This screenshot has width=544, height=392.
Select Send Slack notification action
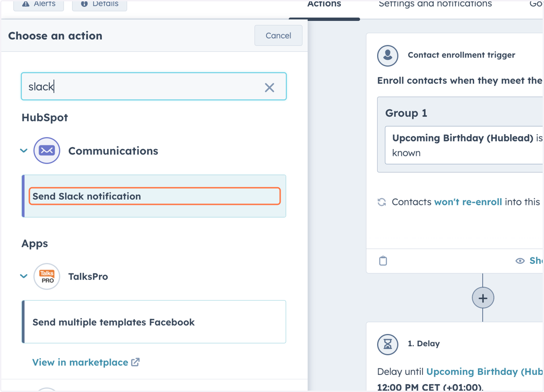[155, 196]
